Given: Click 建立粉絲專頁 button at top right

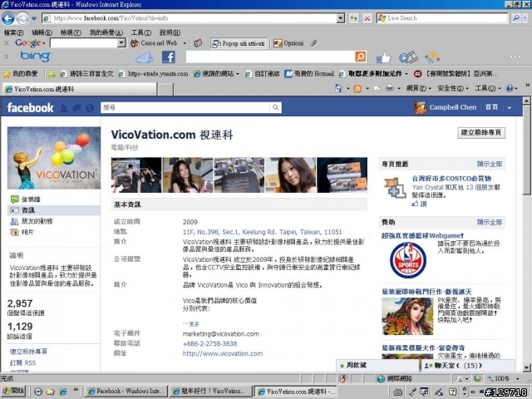Looking at the screenshot, I should pyautogui.click(x=481, y=133).
